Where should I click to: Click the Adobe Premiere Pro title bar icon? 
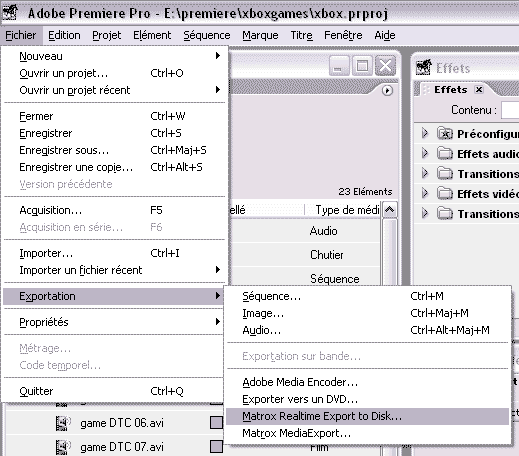(10, 12)
